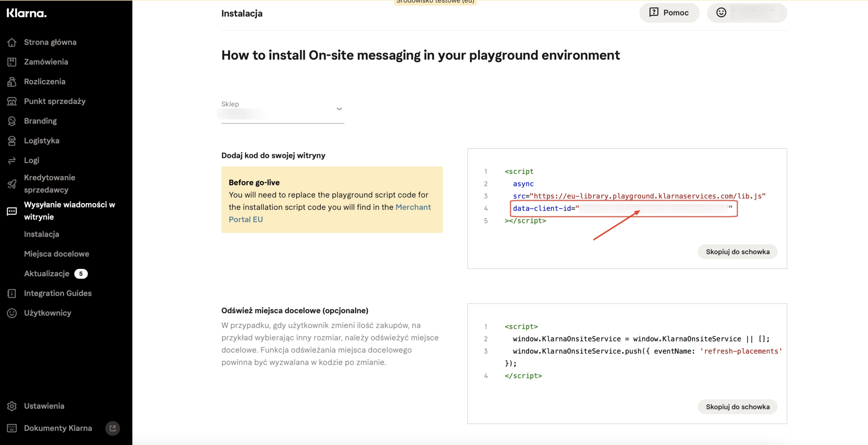868x445 pixels.
Task: Click the async attribute code line
Action: coord(523,184)
